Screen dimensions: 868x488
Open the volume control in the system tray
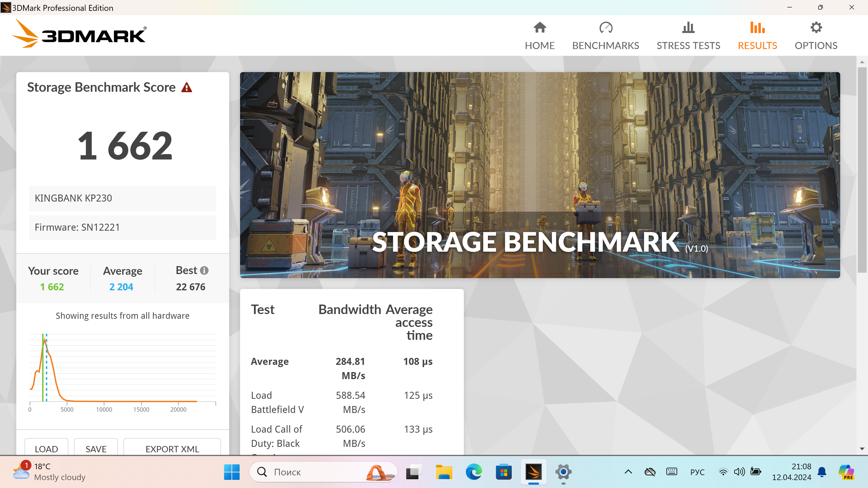739,472
